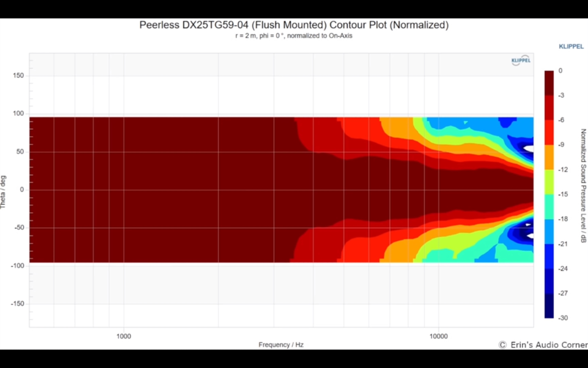This screenshot has height=368, width=588.
Task: Click the 150 theta tick label
Action: click(x=18, y=75)
